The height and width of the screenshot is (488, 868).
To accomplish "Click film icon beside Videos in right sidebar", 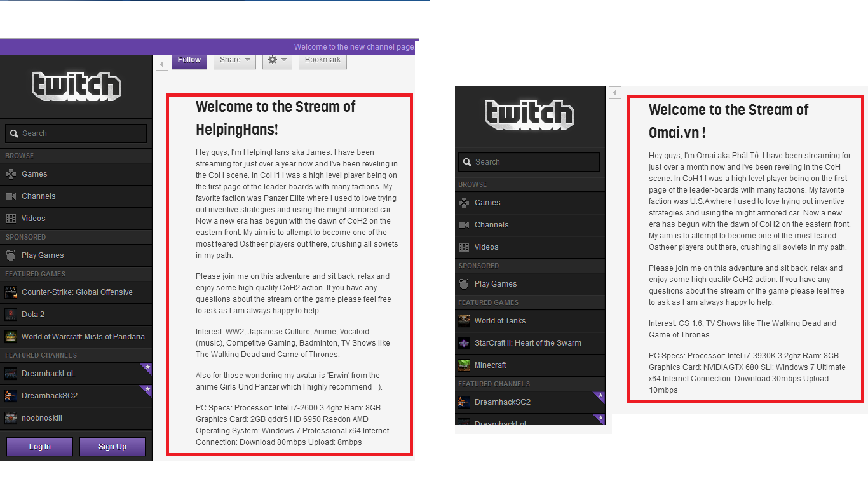I will [464, 247].
